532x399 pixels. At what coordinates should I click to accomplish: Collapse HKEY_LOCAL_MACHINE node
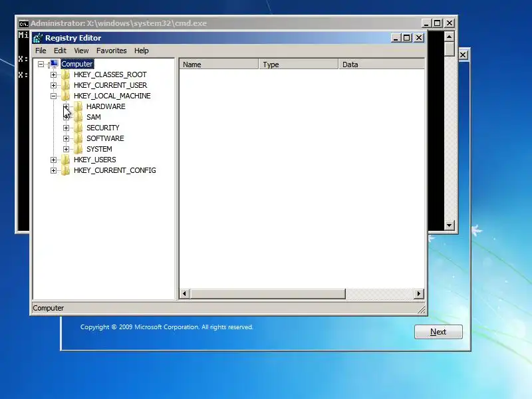tap(53, 96)
